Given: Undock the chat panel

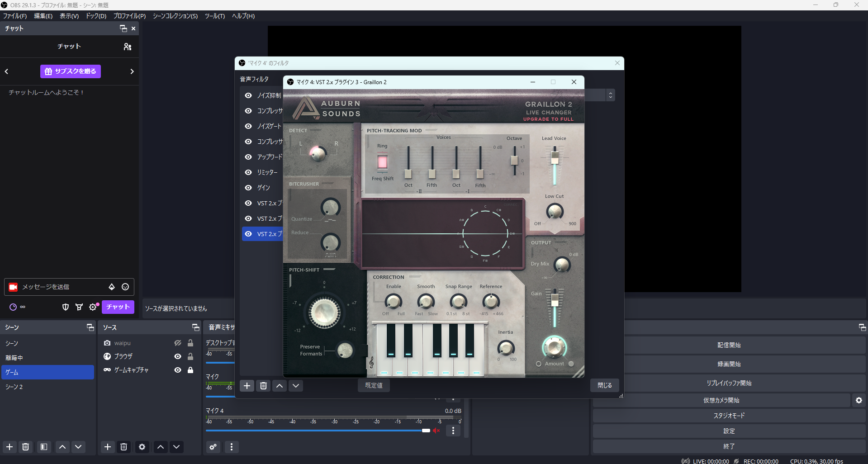Looking at the screenshot, I should pos(123,28).
